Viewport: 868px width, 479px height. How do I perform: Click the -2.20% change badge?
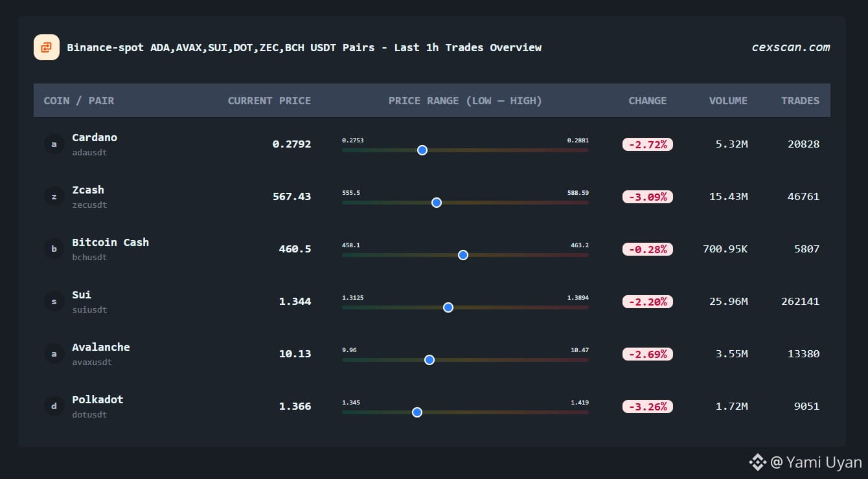tap(648, 302)
